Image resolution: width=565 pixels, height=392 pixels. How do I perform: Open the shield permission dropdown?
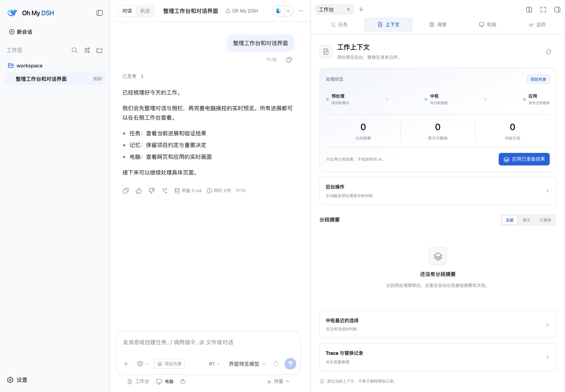tap(143, 364)
